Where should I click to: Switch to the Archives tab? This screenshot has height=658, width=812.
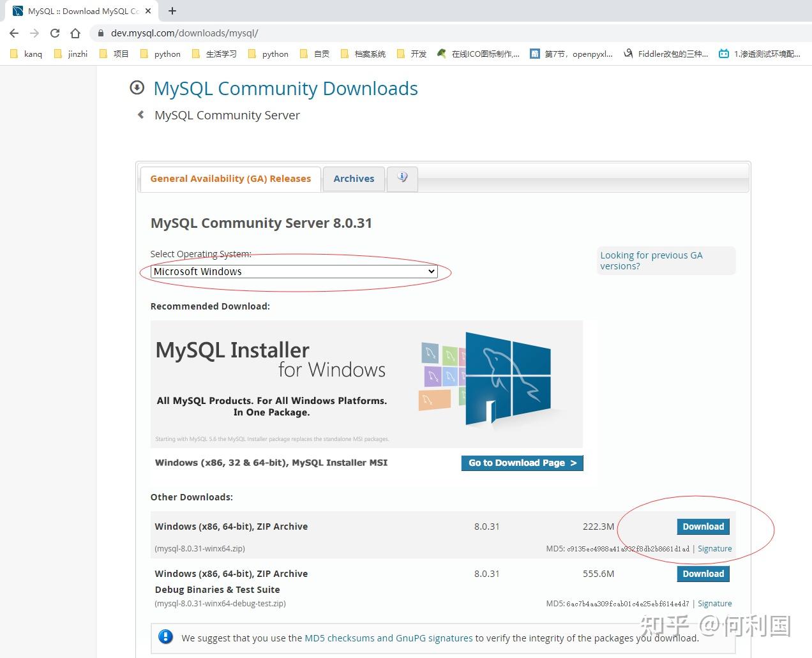point(354,179)
